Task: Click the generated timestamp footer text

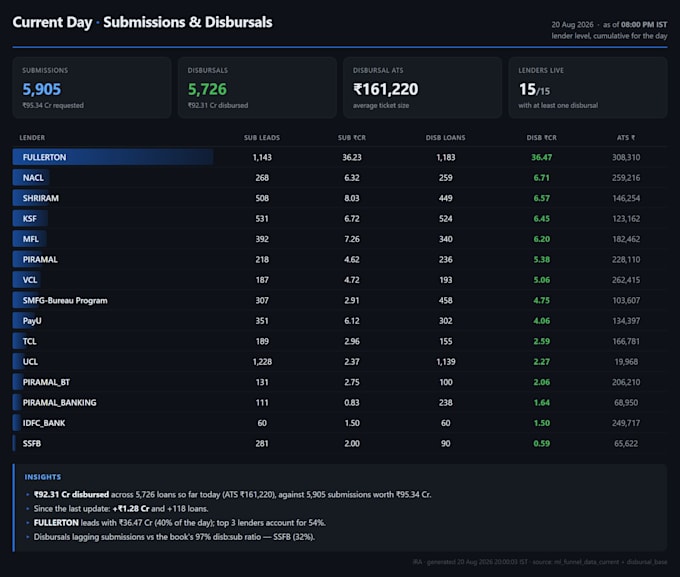Action: (x=540, y=562)
